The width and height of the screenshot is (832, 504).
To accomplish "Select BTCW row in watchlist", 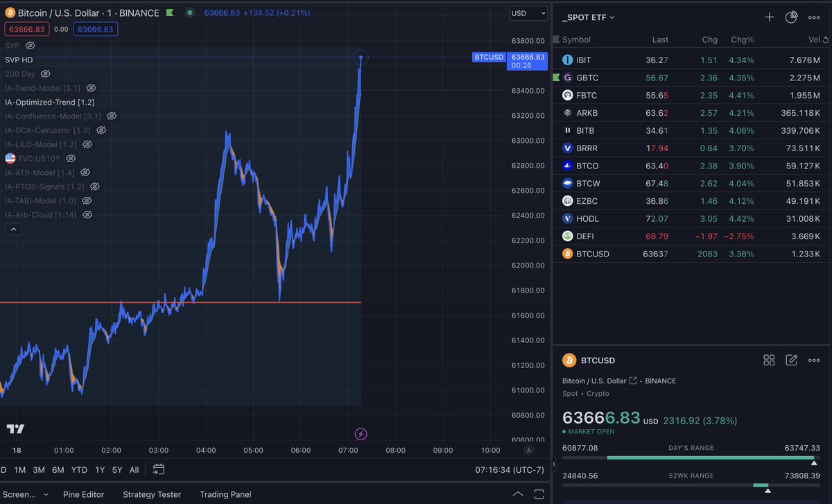I will [x=691, y=183].
